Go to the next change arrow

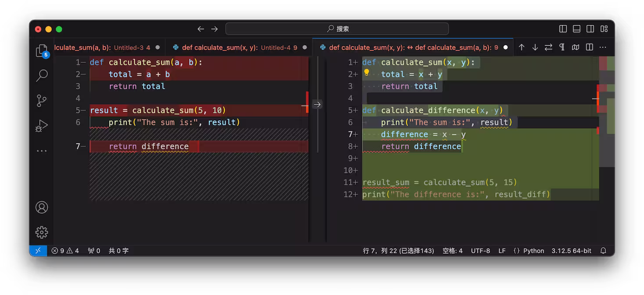click(x=535, y=47)
